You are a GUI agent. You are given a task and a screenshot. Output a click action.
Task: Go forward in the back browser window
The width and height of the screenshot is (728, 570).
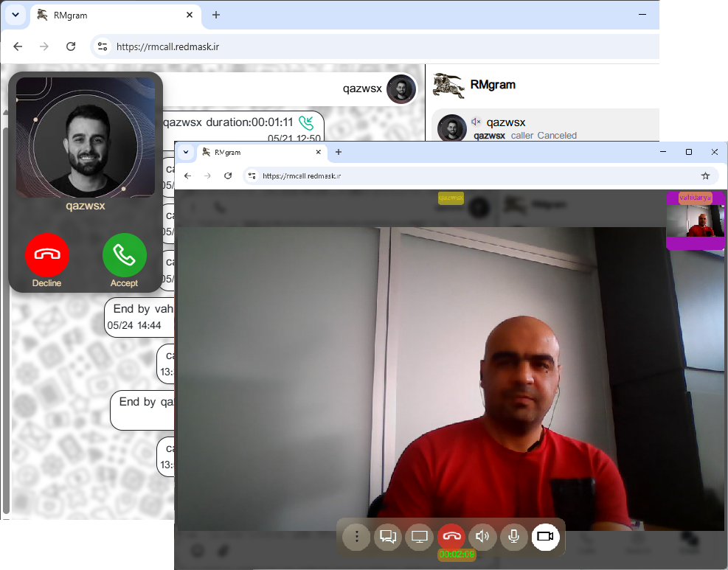(44, 46)
